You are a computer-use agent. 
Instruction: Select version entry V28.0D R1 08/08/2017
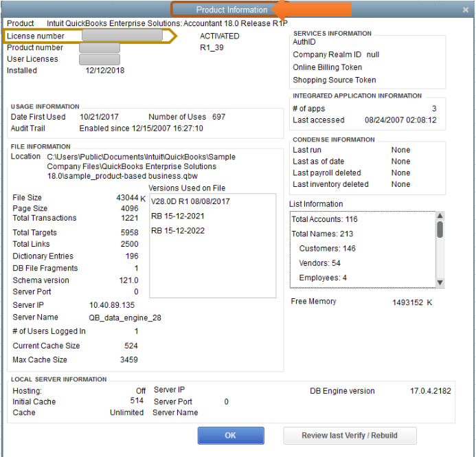tap(190, 201)
